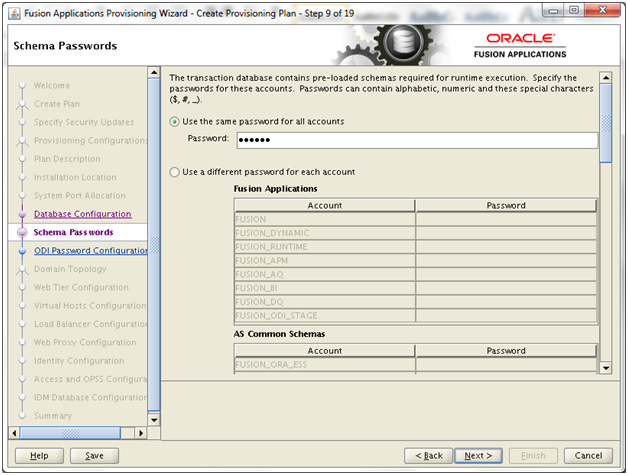This screenshot has width=628, height=475.
Task: Click the Installation Location step
Action: pos(75,177)
